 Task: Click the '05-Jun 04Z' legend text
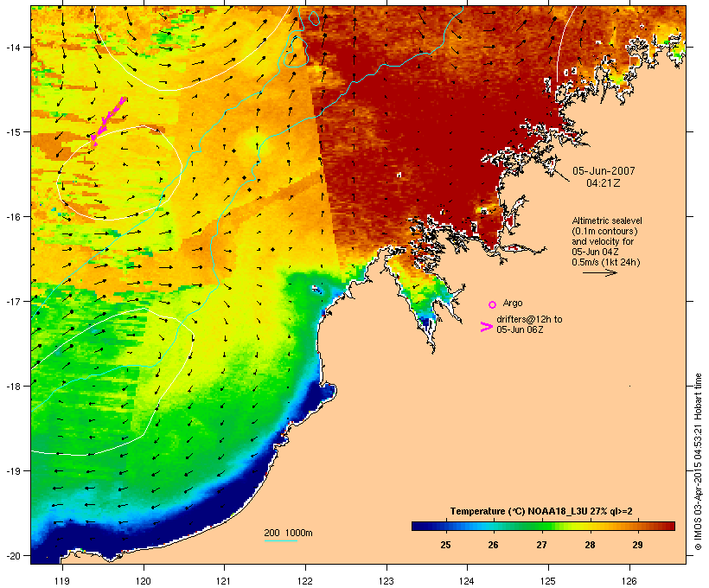(x=595, y=252)
